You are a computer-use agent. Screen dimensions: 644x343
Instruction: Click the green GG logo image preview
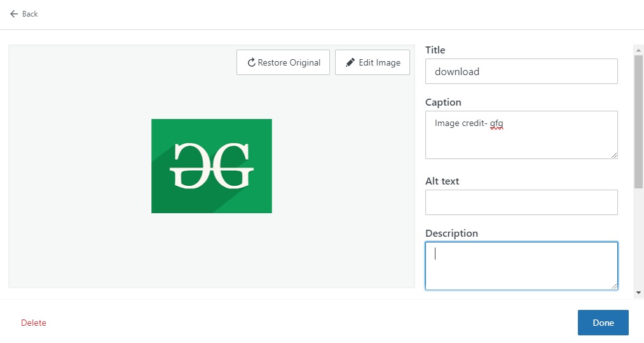click(x=212, y=166)
